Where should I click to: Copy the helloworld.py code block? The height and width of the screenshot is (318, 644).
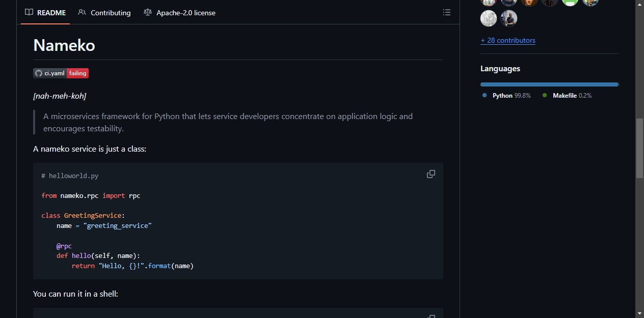tap(431, 174)
